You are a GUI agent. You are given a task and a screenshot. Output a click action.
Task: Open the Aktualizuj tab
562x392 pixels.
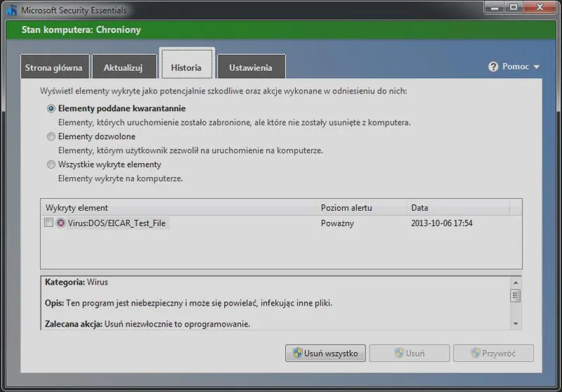(x=124, y=67)
